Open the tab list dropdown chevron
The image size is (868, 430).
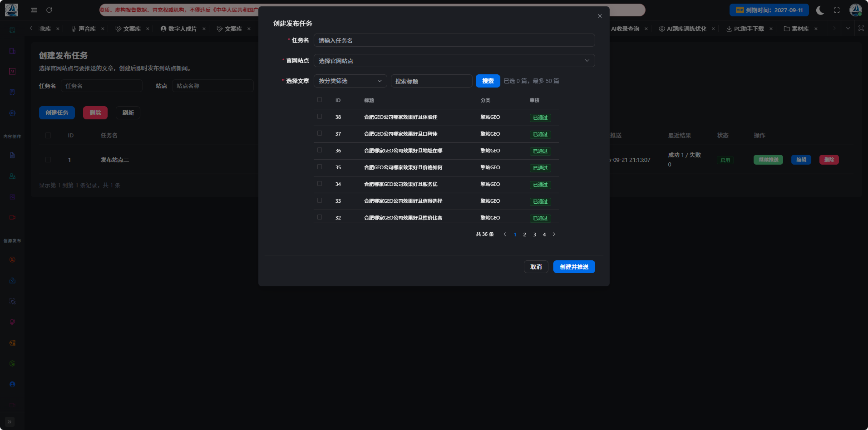tap(848, 28)
